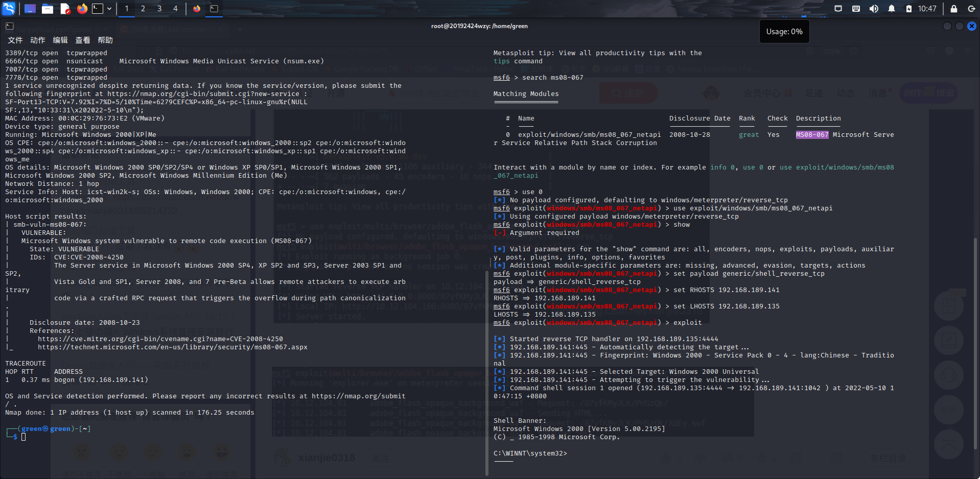
Task: Open the Kali applications menu
Action: point(9,8)
